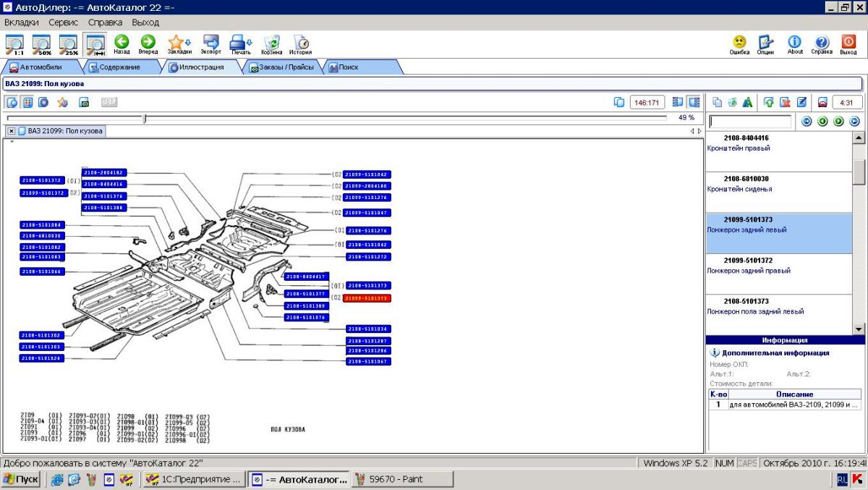The height and width of the screenshot is (490, 868).
Task: Go to the previous part record
Action: click(x=822, y=122)
